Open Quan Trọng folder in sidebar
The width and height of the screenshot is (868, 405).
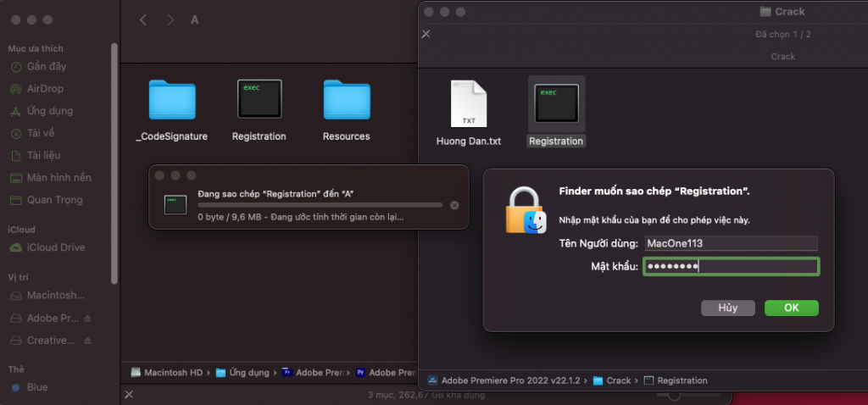coord(54,200)
